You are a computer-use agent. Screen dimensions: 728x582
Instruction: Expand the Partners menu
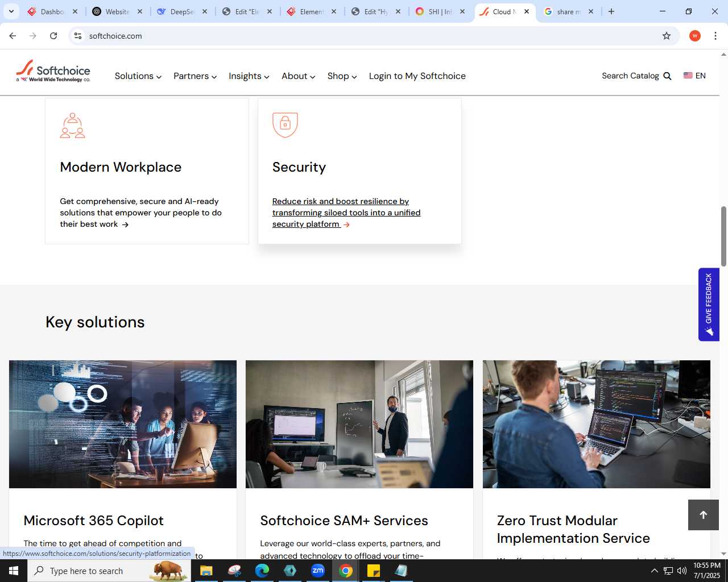pyautogui.click(x=195, y=76)
